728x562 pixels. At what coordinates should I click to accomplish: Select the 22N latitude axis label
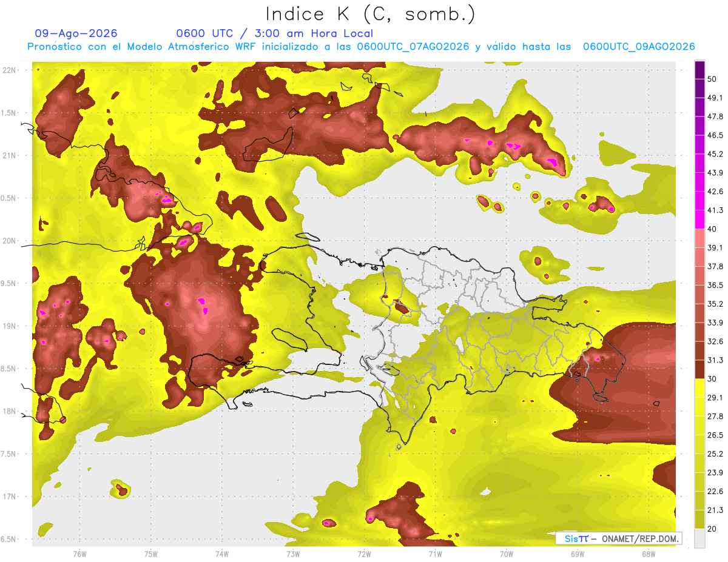pyautogui.click(x=10, y=70)
